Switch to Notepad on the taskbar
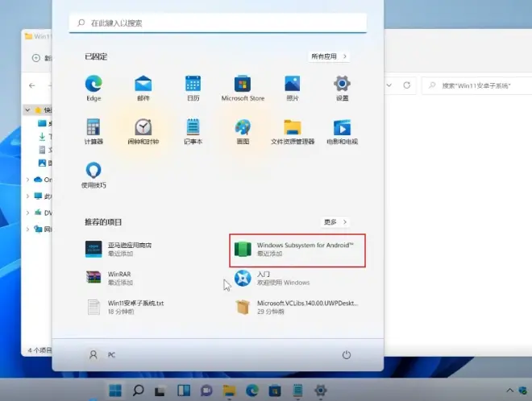Screen dimensions: 532x401 point(297,391)
